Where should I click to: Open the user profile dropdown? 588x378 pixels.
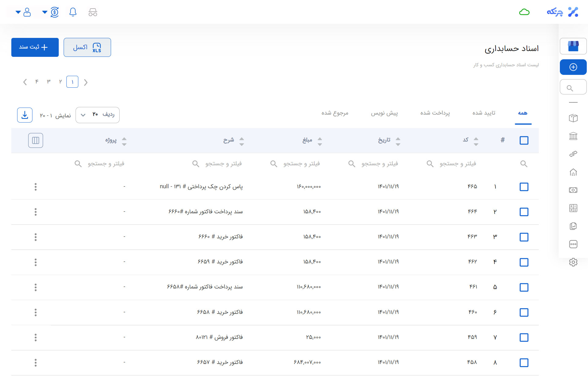(23, 12)
